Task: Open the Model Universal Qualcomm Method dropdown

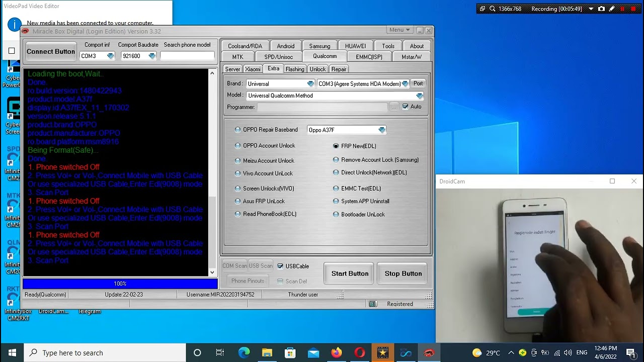Action: click(420, 96)
